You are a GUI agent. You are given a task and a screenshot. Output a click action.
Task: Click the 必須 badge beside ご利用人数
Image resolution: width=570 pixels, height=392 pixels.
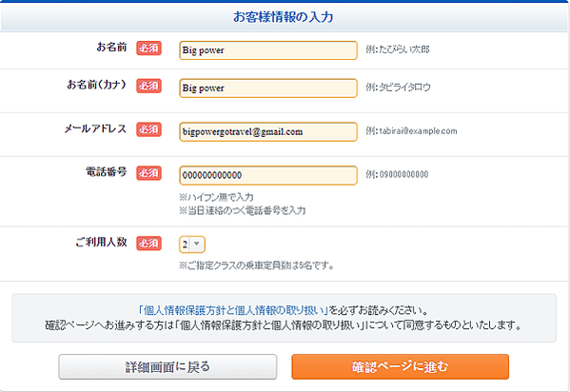[149, 244]
